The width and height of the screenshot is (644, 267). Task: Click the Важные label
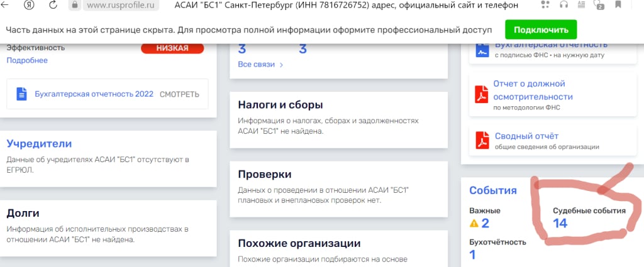(x=485, y=211)
